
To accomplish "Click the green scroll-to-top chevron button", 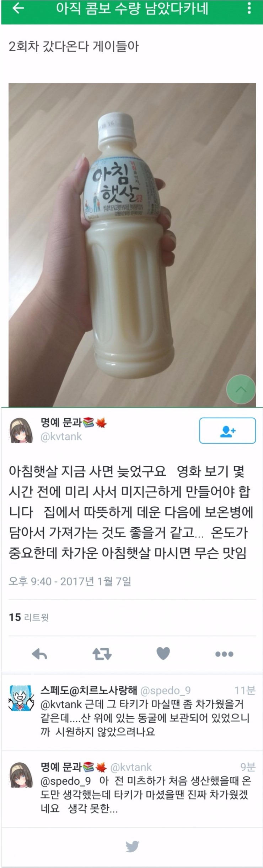I will (241, 389).
